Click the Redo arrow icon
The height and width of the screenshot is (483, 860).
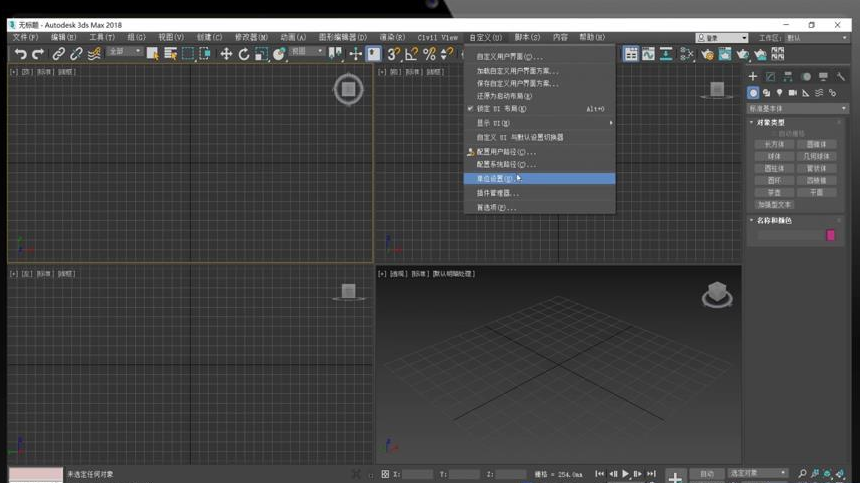click(38, 54)
